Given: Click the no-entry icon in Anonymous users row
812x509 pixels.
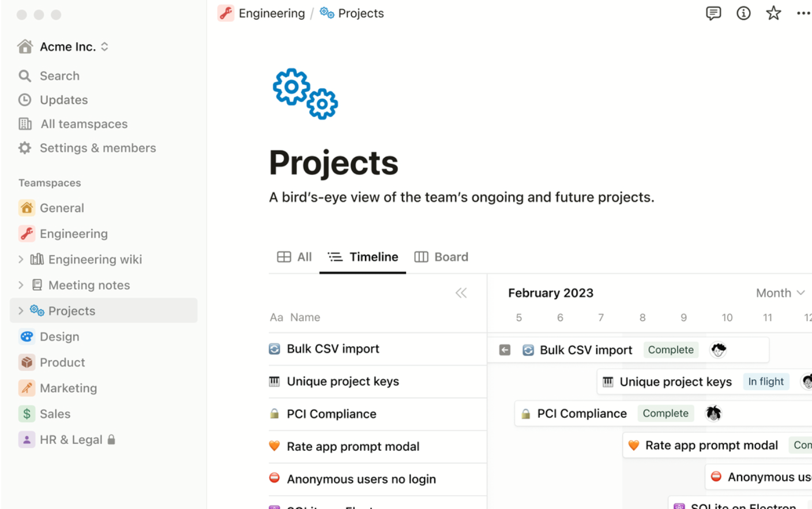Looking at the screenshot, I should tap(275, 478).
